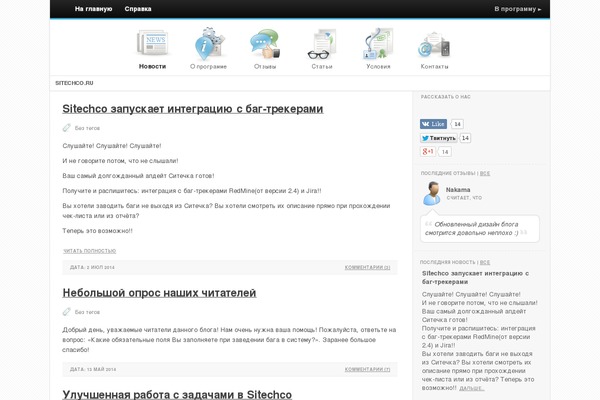Click Все link next to Последние отзывы
600x400 pixels.
(x=485, y=173)
